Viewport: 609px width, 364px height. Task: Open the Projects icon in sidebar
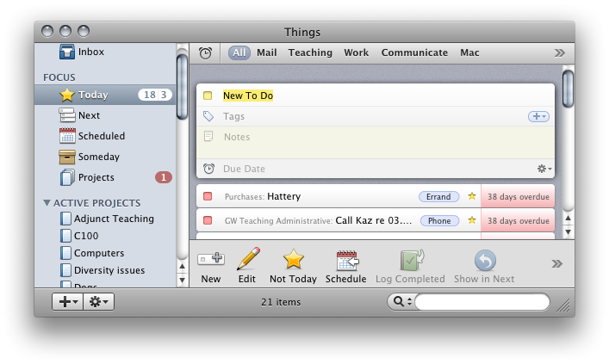67,177
